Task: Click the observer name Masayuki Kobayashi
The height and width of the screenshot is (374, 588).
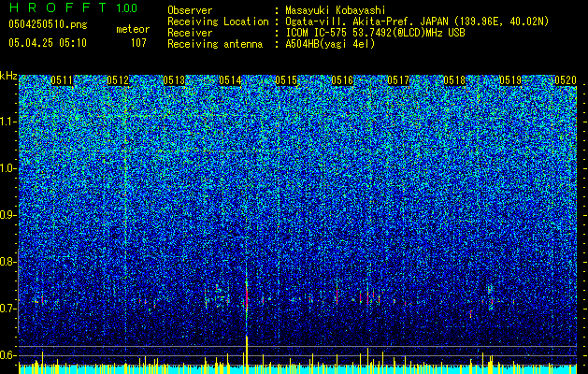Action: [x=336, y=10]
